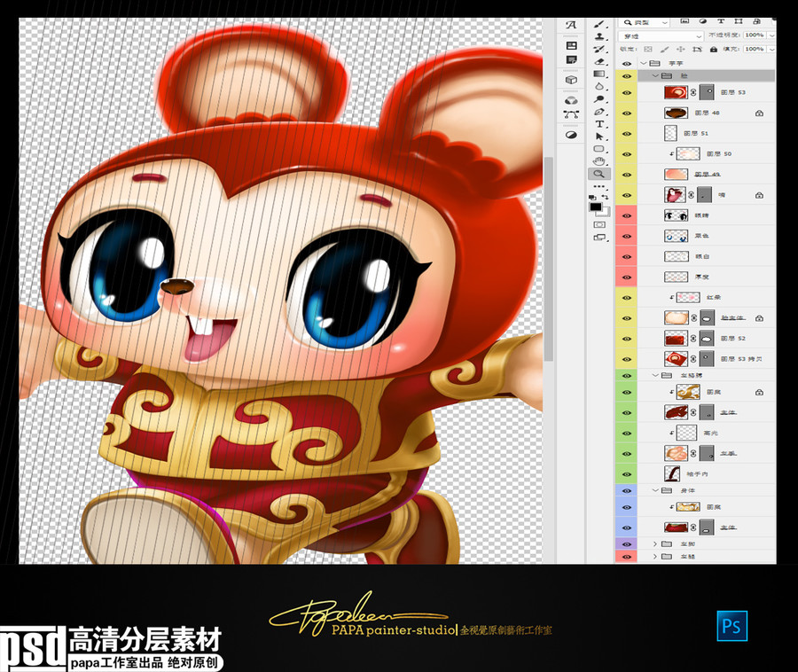
Task: Select the Zoom magnifier tool
Action: [599, 174]
